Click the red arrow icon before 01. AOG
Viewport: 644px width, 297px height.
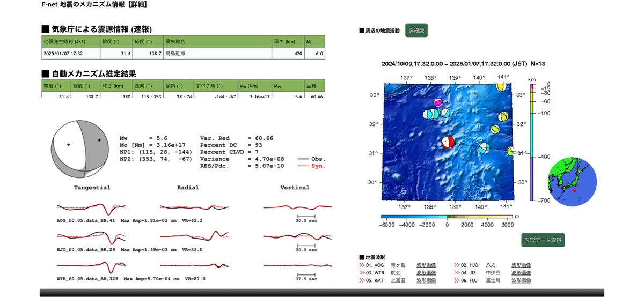362,265
